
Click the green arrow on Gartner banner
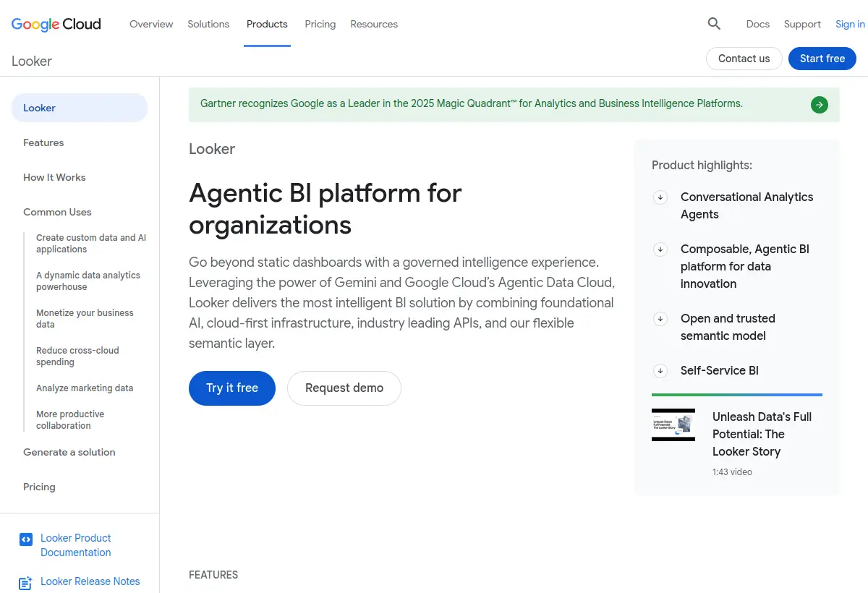pyautogui.click(x=819, y=105)
